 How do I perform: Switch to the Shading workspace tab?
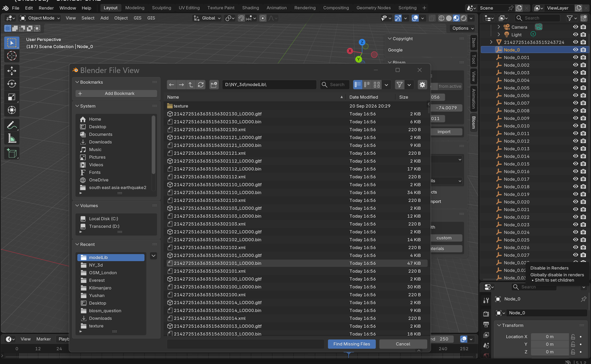point(250,7)
